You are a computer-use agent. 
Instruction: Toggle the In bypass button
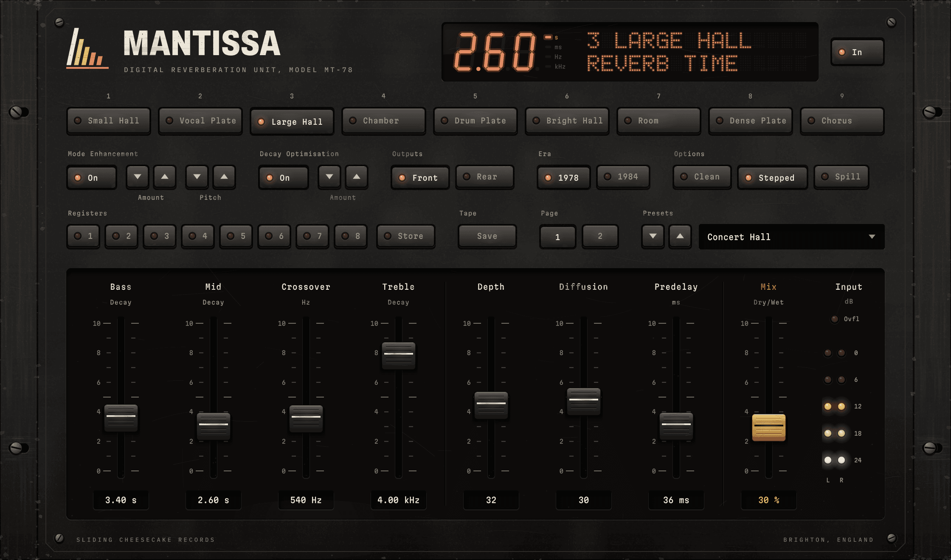858,52
